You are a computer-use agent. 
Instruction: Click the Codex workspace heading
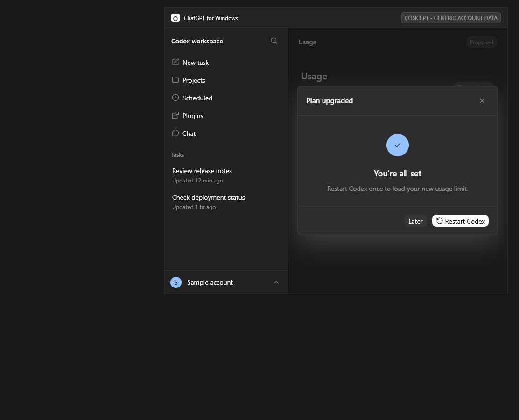[x=197, y=41]
